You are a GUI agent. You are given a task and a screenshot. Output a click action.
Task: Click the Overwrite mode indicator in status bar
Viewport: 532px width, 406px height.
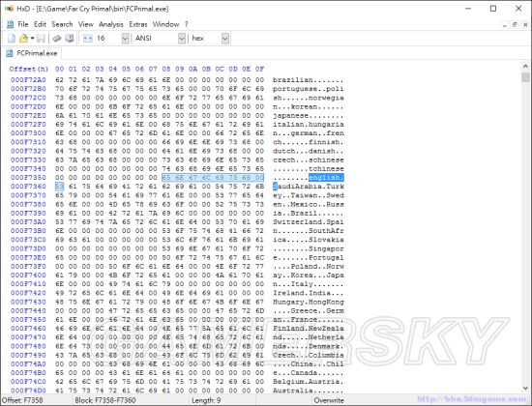329,400
